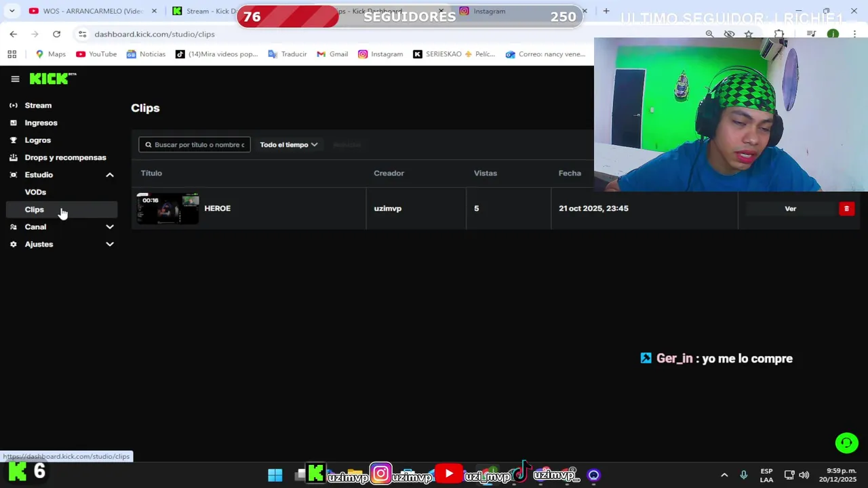Open the tab search dropdown arrow
Viewport: 868px width, 488px height.
[12, 11]
